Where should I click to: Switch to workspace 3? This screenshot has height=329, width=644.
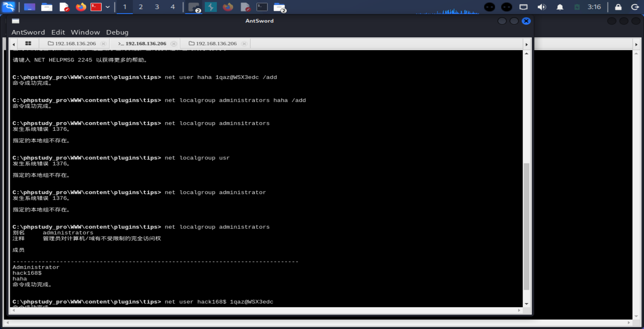(x=157, y=7)
